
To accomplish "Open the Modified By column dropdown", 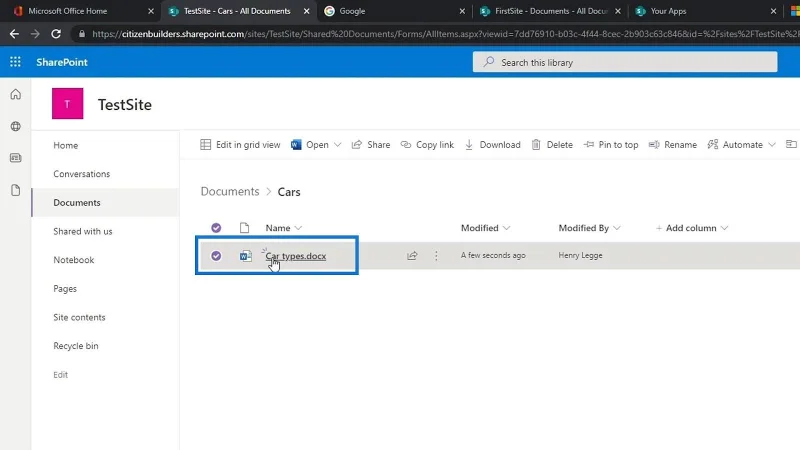I will [x=617, y=228].
